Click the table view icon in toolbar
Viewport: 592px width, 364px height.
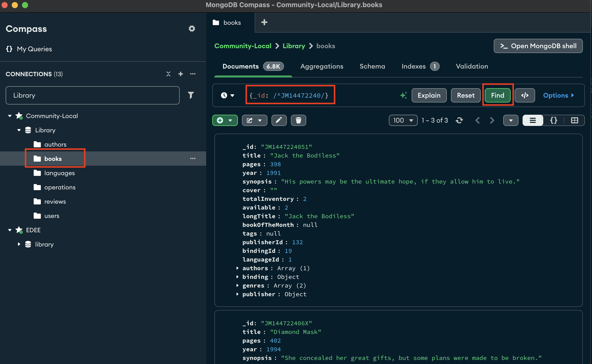574,120
